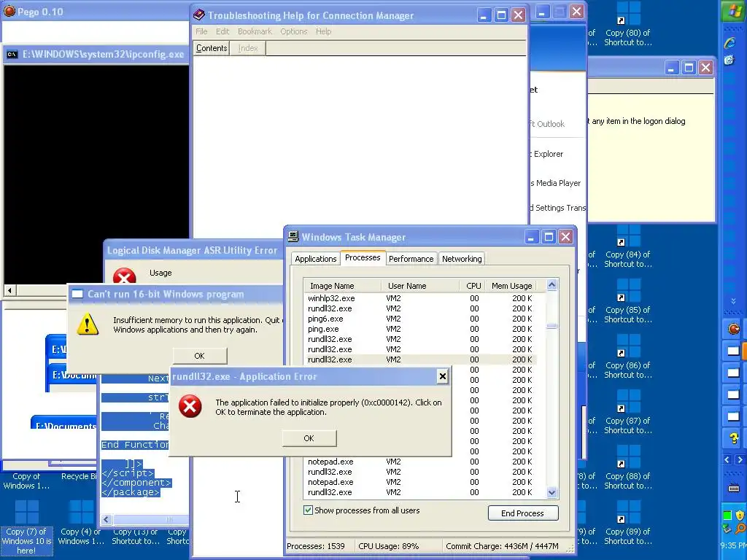The width and height of the screenshot is (747, 560).
Task: Select the winhlp32.exe process row
Action: (x=421, y=298)
